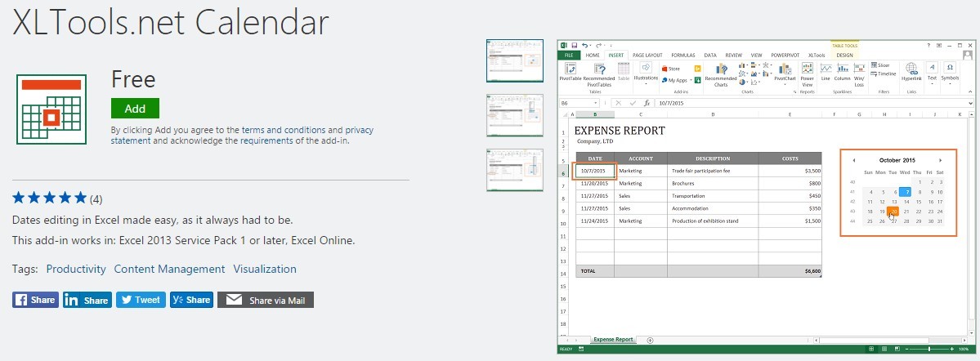Click the Redo arrow in Excel

coord(599,46)
